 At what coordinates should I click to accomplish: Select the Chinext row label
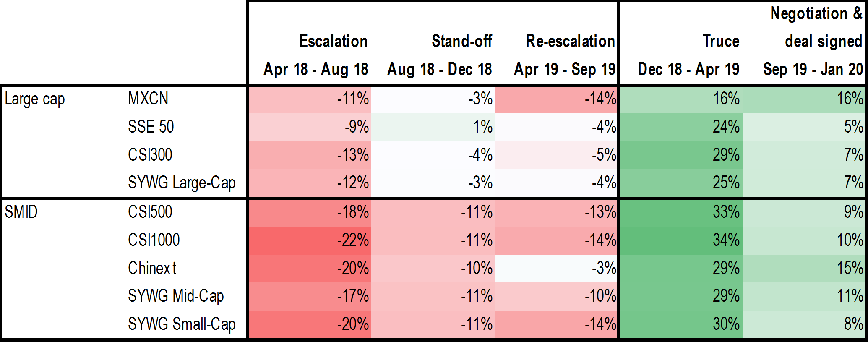point(152,268)
